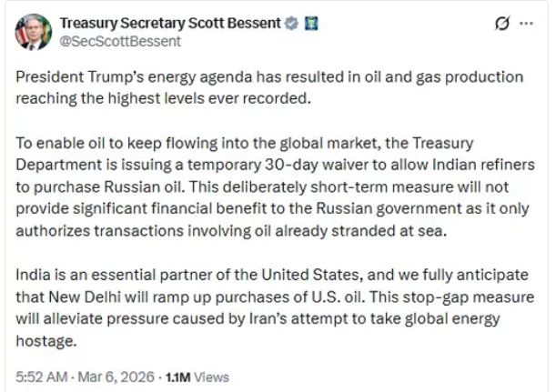The width and height of the screenshot is (556, 392).
Task: Open the three-dot more options menu
Action: 528,24
